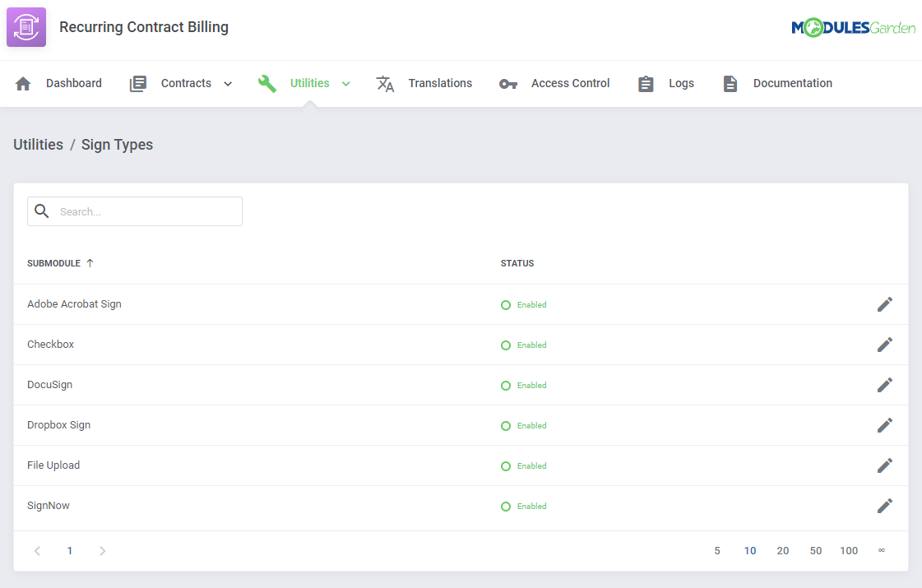922x588 pixels.
Task: Edit the Adobe Acrobat Sign row pencil
Action: click(885, 304)
